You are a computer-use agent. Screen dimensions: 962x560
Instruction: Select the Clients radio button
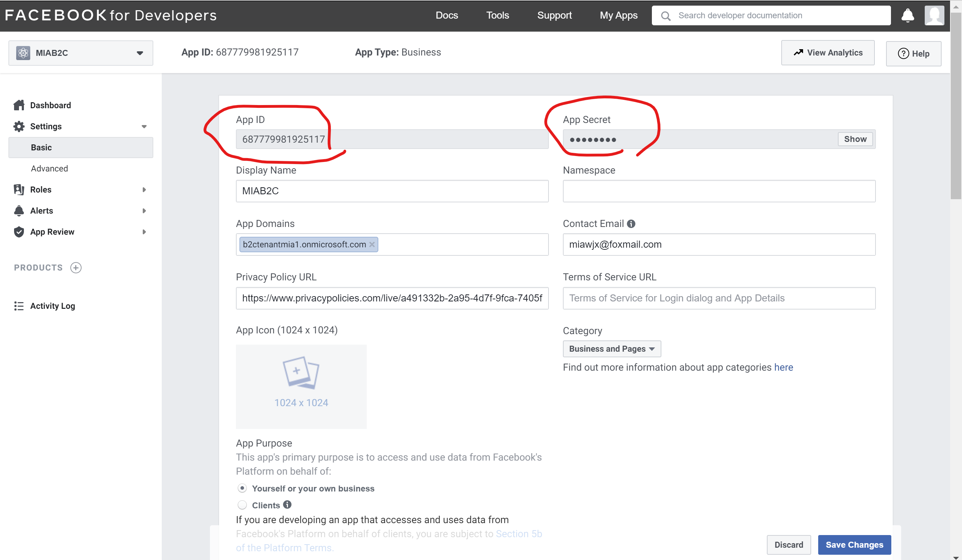coord(242,505)
